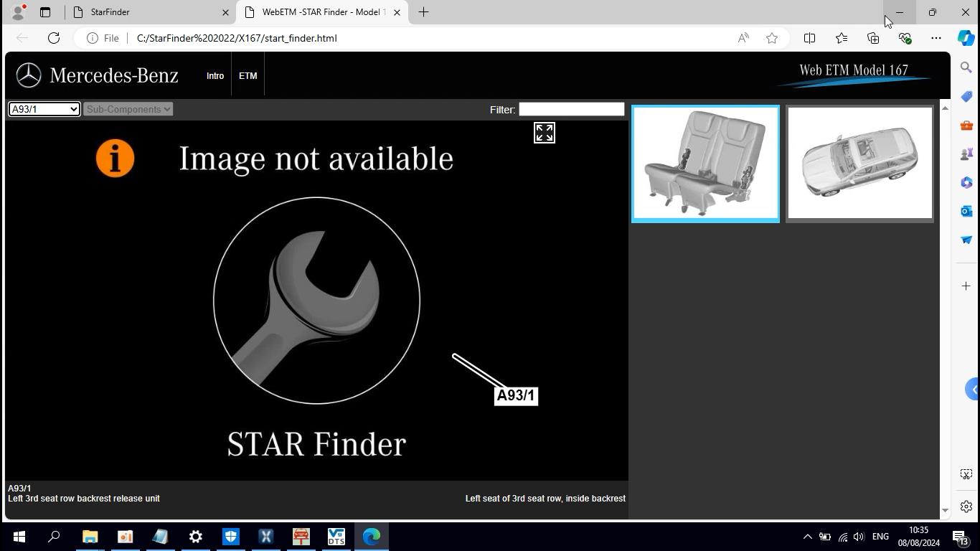Switch the ENG input language

point(880,537)
